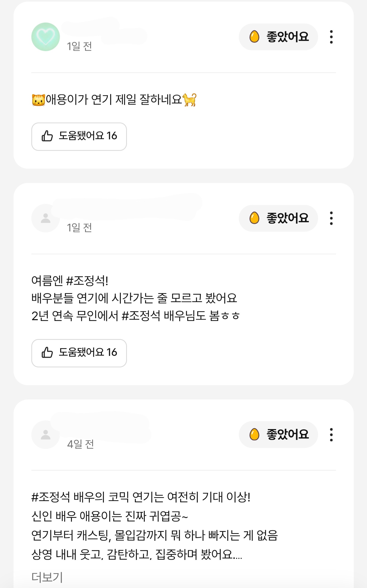The width and height of the screenshot is (367, 588).
Task: Tap the 좋았어요 egg badge on second review
Action: [278, 218]
